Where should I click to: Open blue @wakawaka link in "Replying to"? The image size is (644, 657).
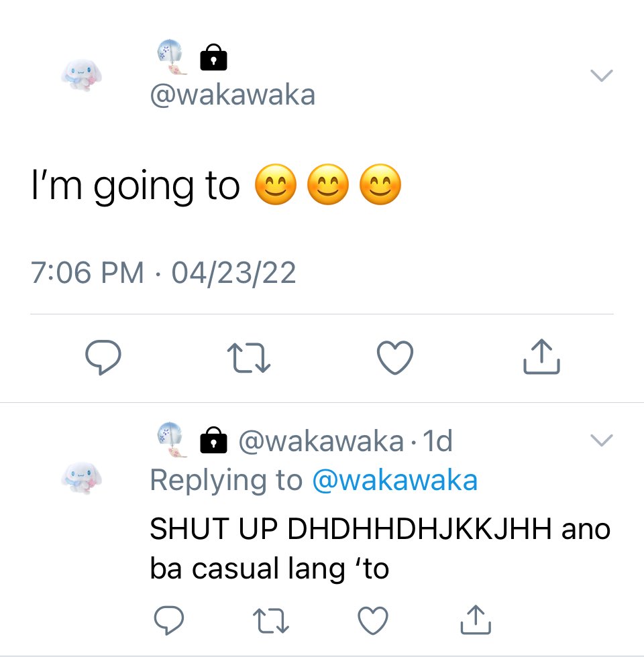pyautogui.click(x=395, y=480)
